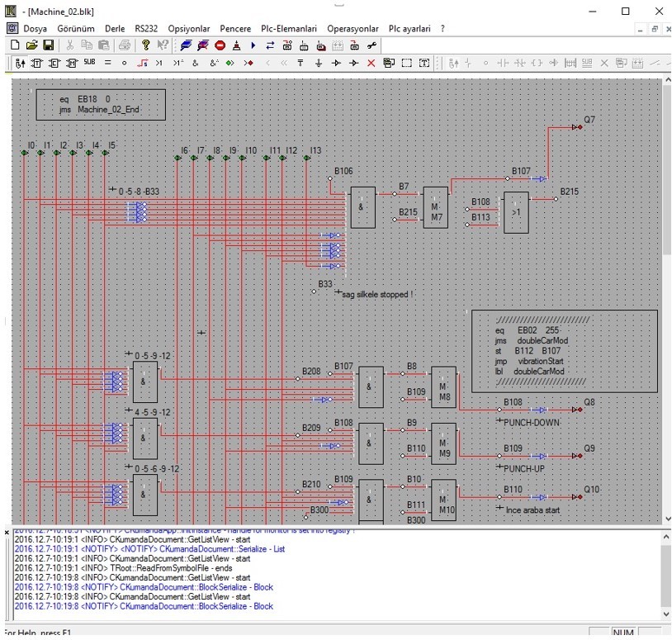The width and height of the screenshot is (672, 640).
Task: Click the blue compile block icon
Action: point(186,45)
